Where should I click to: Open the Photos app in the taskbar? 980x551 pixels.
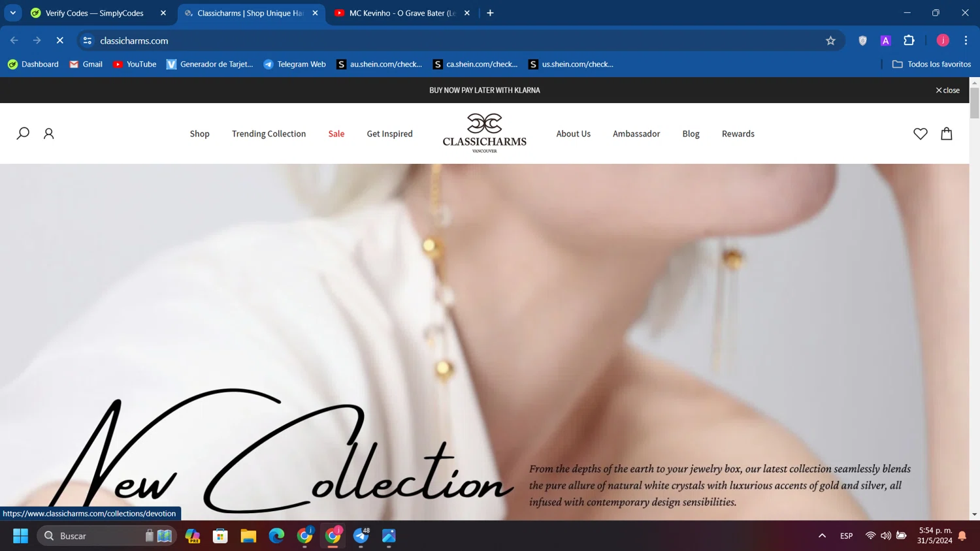[389, 536]
